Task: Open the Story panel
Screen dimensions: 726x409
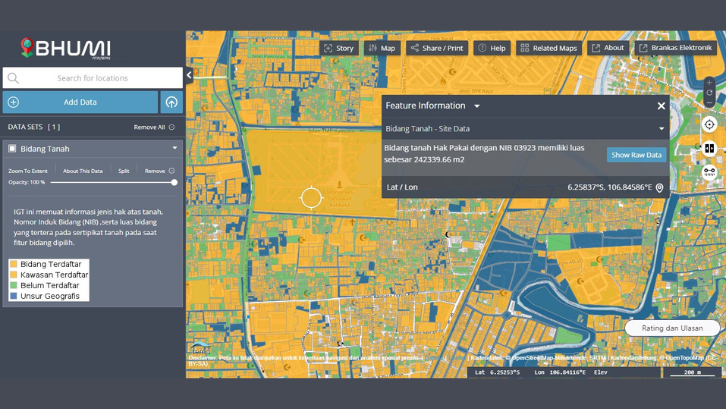Action: coord(338,48)
